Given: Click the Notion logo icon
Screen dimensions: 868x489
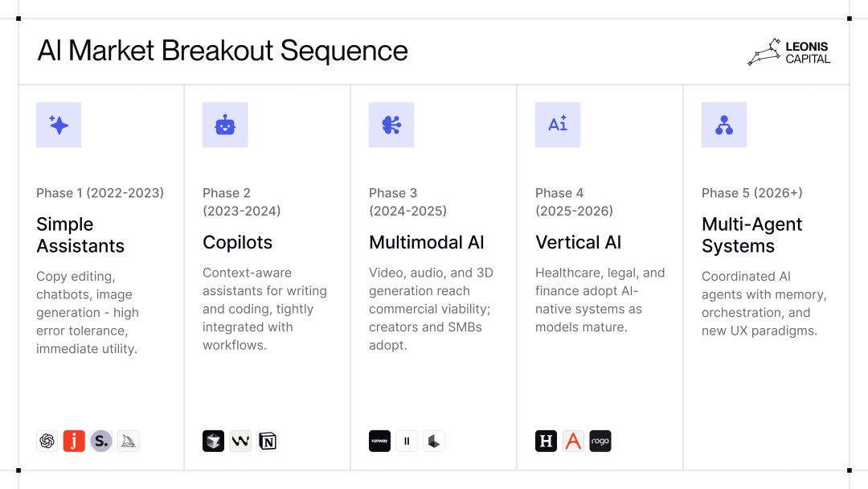Looking at the screenshot, I should pos(268,441).
